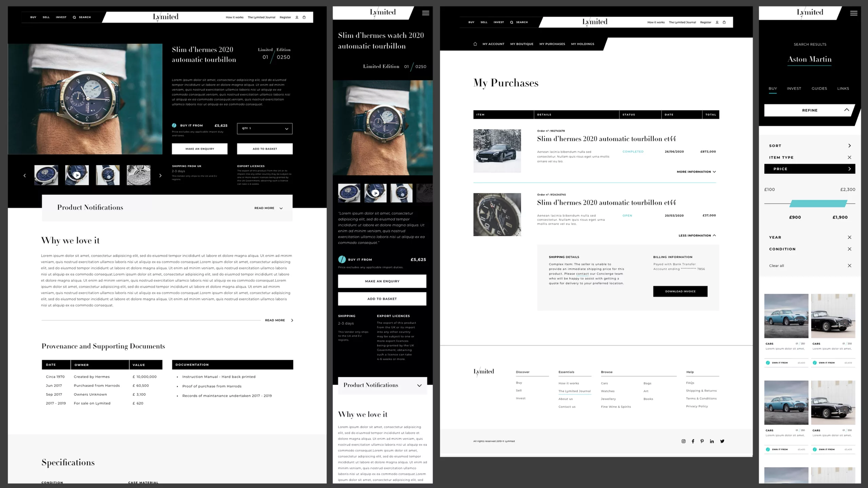Open hamburger menu on mobile search results page
The width and height of the screenshot is (868, 488).
click(x=854, y=13)
